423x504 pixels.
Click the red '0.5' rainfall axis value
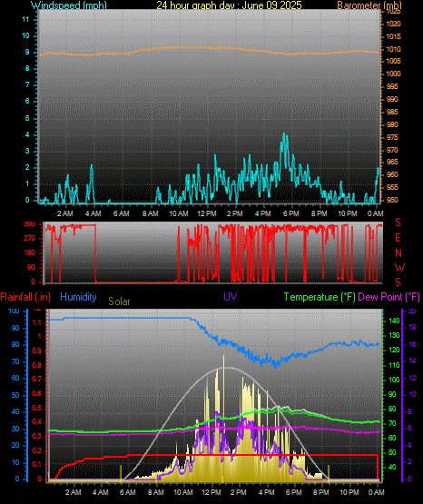37,408
